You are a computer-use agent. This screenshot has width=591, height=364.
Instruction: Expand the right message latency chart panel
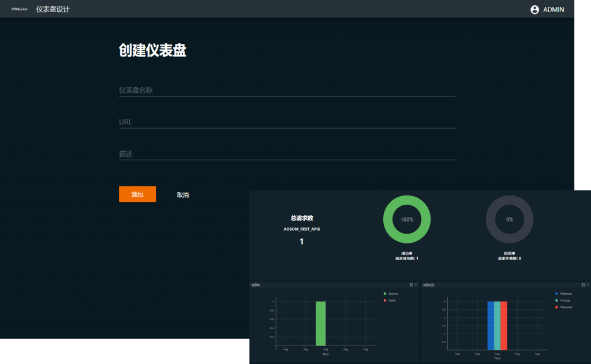583,285
